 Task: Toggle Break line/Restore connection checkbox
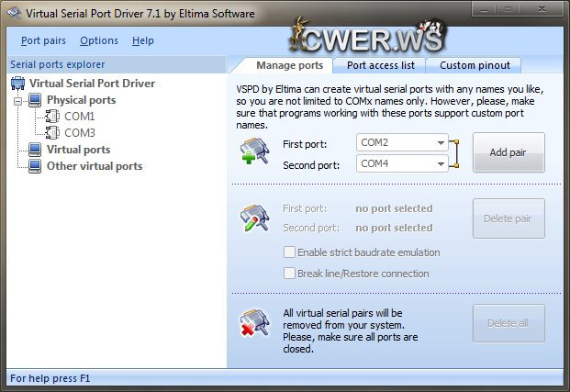pos(290,274)
